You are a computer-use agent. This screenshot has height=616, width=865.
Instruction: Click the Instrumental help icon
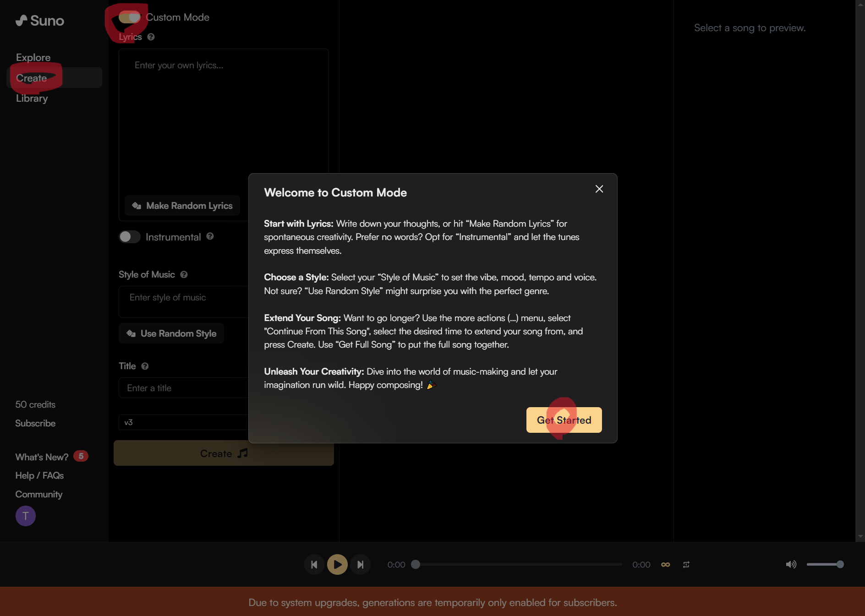pyautogui.click(x=210, y=236)
